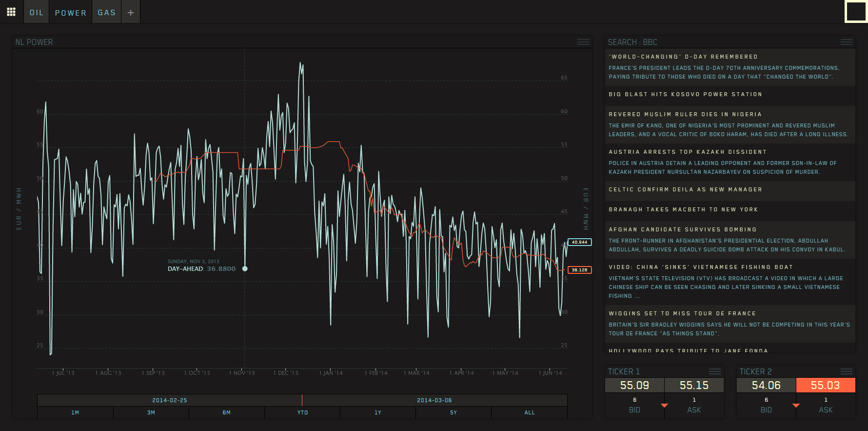This screenshot has height=431, width=868.
Task: Click Ticker 1 bid price 55.09
Action: (x=634, y=385)
